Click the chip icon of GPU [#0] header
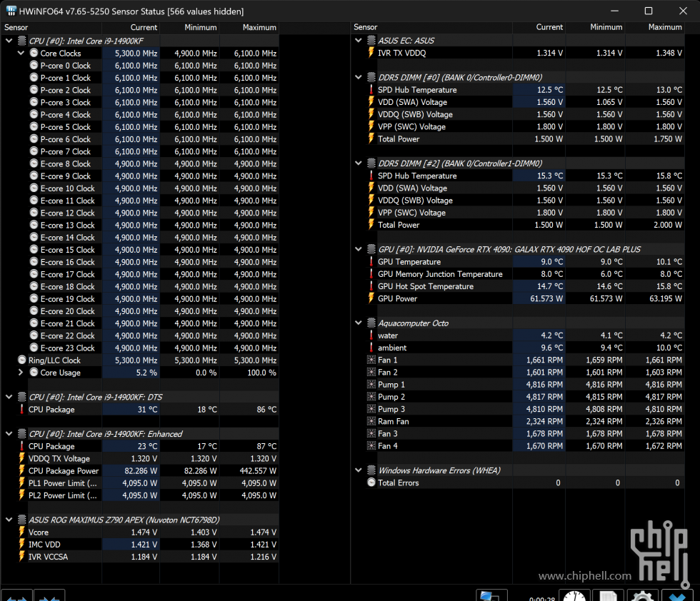The height and width of the screenshot is (601, 700). (371, 249)
